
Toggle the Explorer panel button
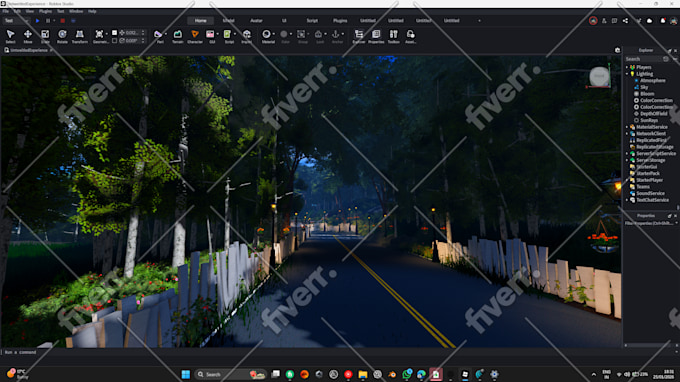coord(359,36)
